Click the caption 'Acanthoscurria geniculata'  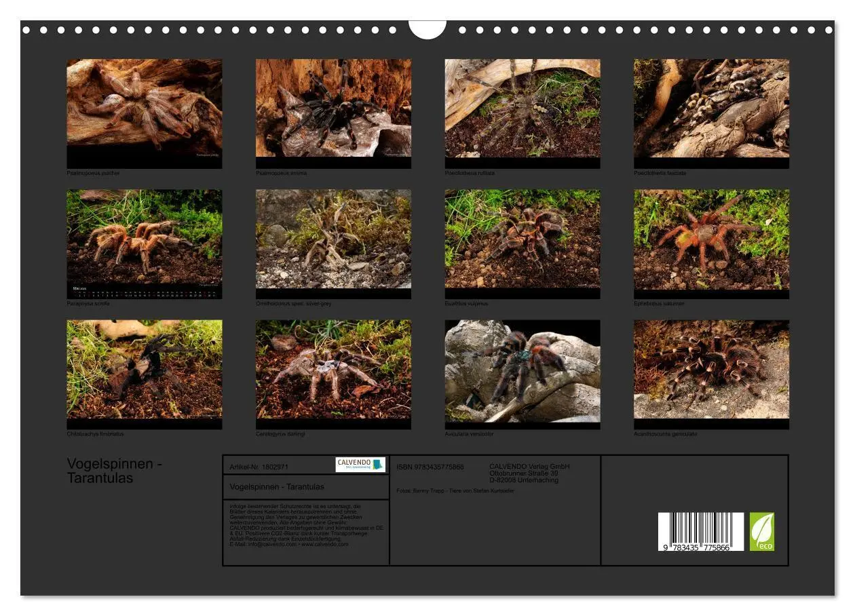tap(665, 434)
